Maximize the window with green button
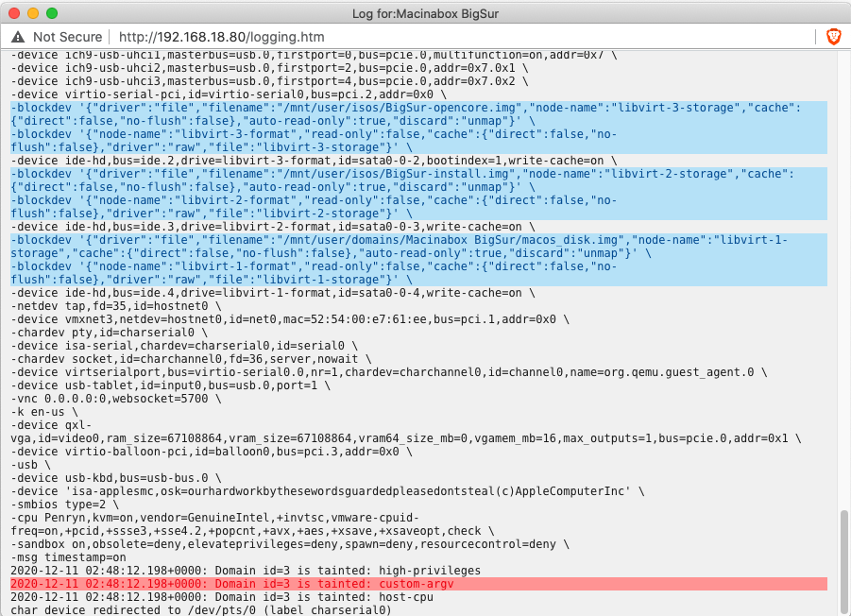 (52, 13)
